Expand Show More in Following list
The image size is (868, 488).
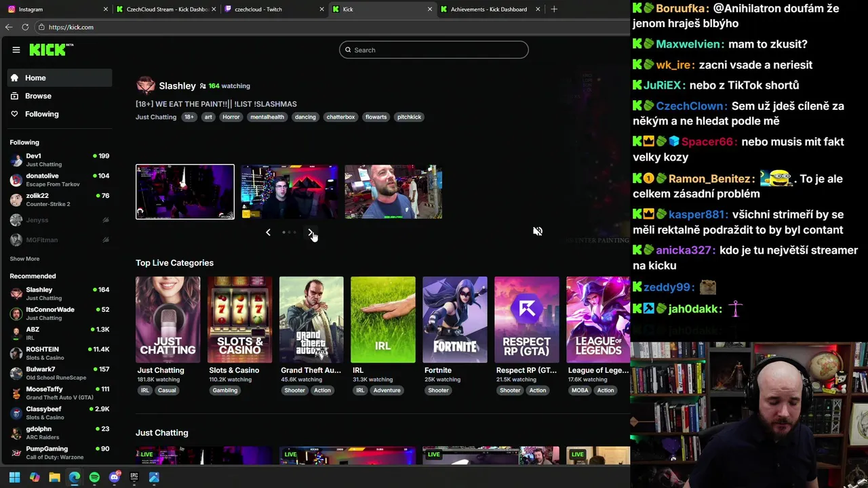point(24,259)
